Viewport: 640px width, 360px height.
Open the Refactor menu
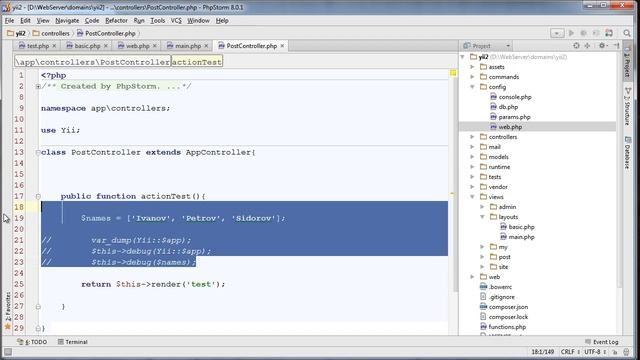[116, 20]
